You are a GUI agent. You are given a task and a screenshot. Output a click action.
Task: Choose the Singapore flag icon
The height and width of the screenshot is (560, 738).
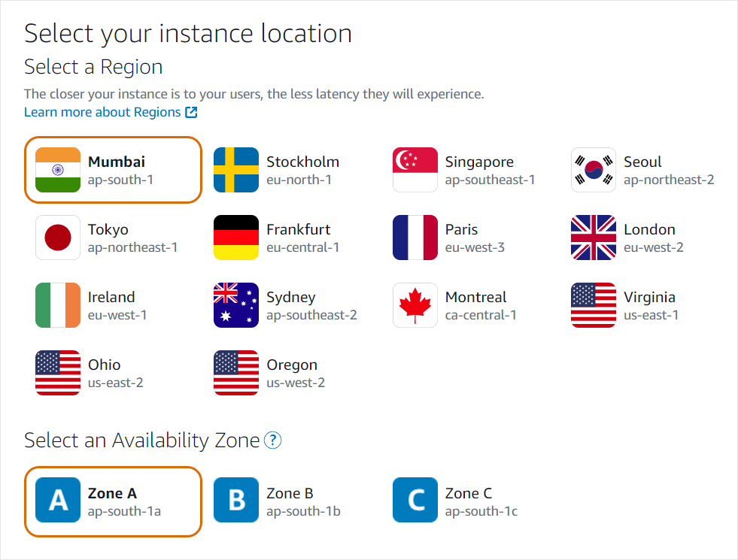click(415, 170)
